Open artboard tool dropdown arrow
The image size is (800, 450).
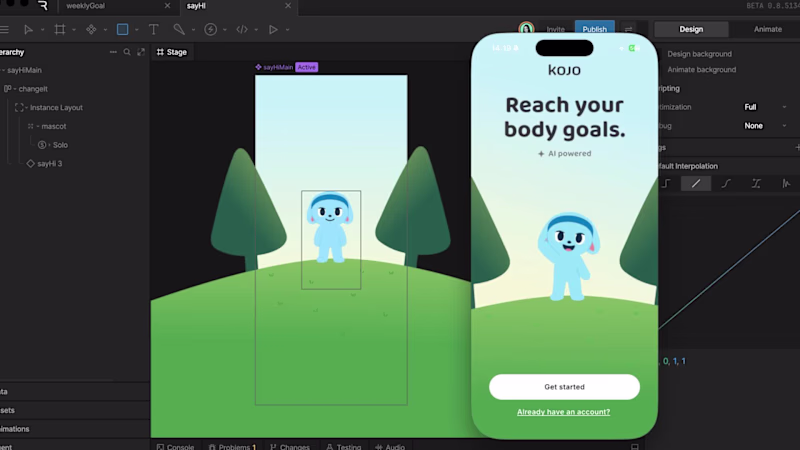74,30
